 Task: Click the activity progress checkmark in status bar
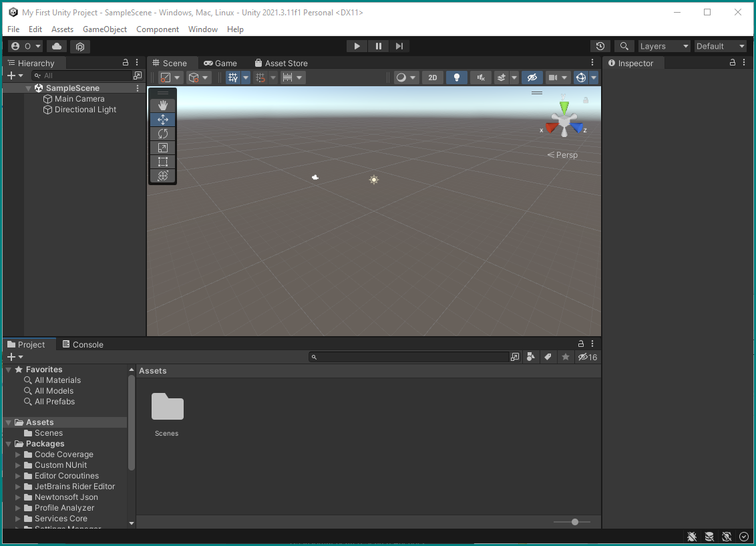[x=744, y=537]
